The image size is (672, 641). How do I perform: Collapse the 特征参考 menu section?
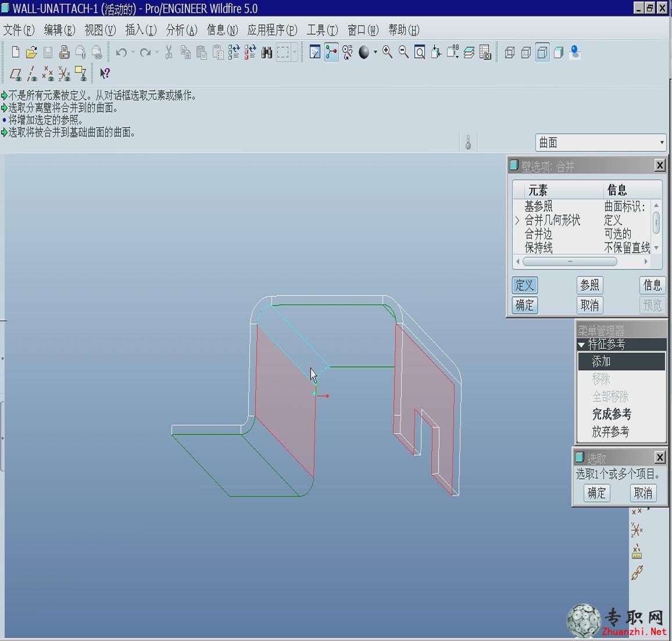click(581, 344)
